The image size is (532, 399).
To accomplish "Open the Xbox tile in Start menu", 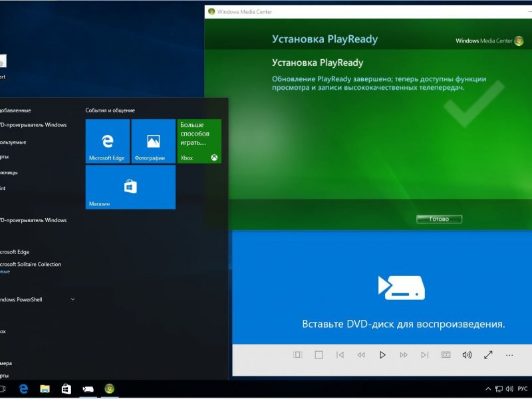I will pyautogui.click(x=199, y=141).
